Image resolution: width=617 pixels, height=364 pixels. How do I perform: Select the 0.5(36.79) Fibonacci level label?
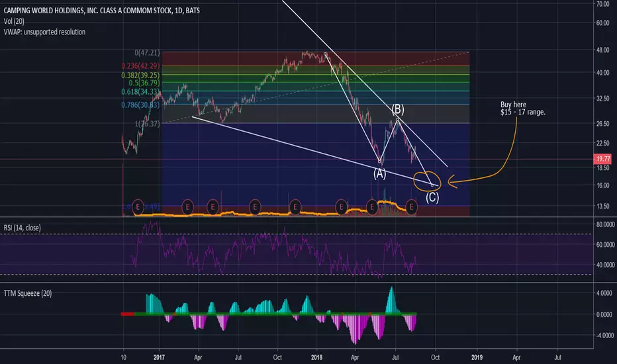[144, 83]
